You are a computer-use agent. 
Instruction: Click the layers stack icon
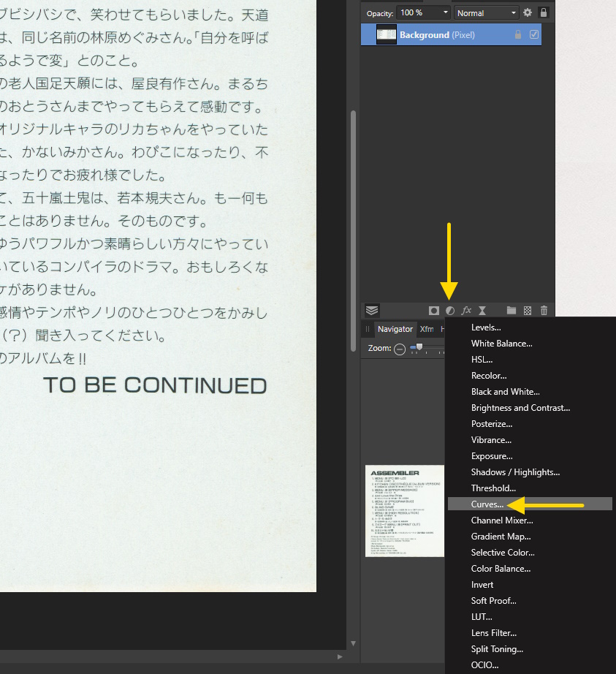point(372,311)
